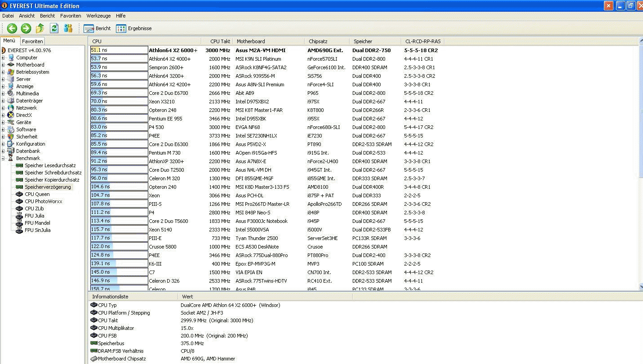This screenshot has height=364, width=643.
Task: Click the Refresh toolbar icon
Action: 54,28
